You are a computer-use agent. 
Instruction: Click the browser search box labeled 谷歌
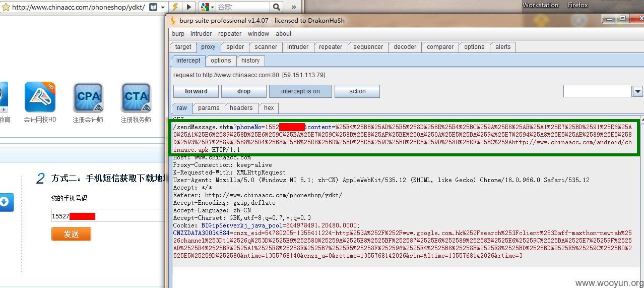point(243,7)
